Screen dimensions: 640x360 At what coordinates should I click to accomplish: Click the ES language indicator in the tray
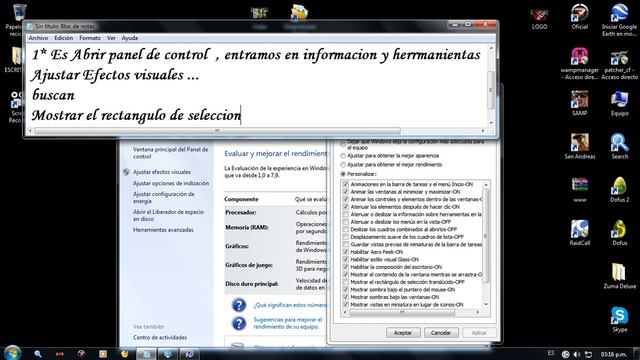tap(551, 353)
